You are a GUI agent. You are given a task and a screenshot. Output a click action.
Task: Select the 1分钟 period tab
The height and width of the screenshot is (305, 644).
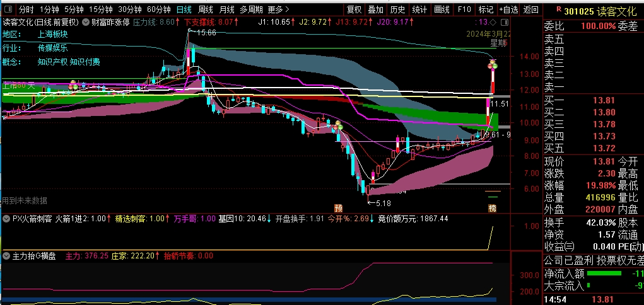(x=50, y=9)
